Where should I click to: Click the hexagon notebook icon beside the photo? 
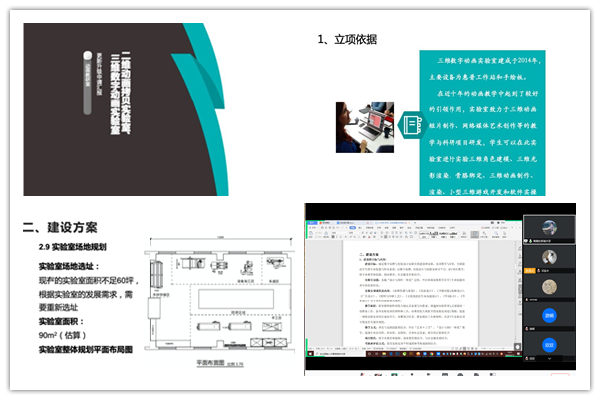(x=412, y=125)
